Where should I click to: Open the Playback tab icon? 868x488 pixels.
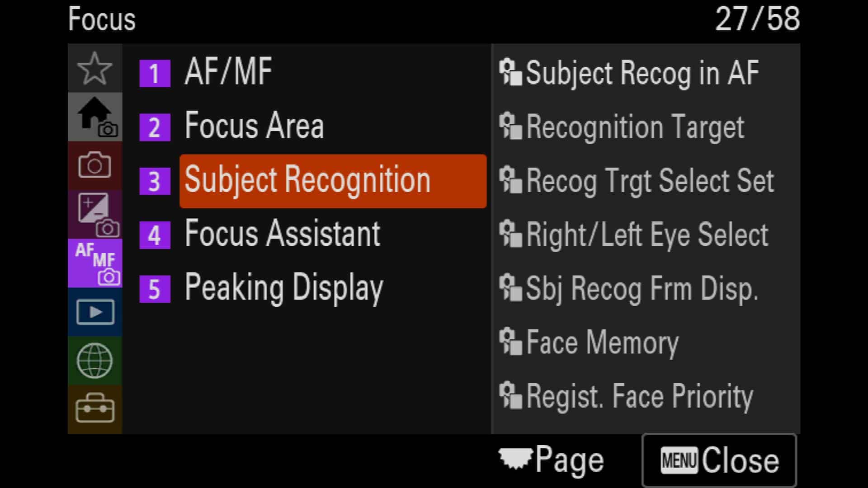click(94, 312)
